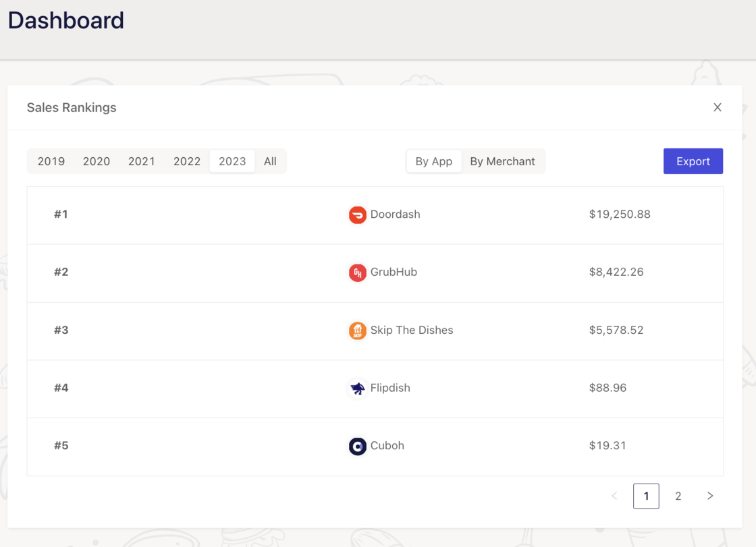Click the Cuboh logo icon
The width and height of the screenshot is (756, 547).
357,446
